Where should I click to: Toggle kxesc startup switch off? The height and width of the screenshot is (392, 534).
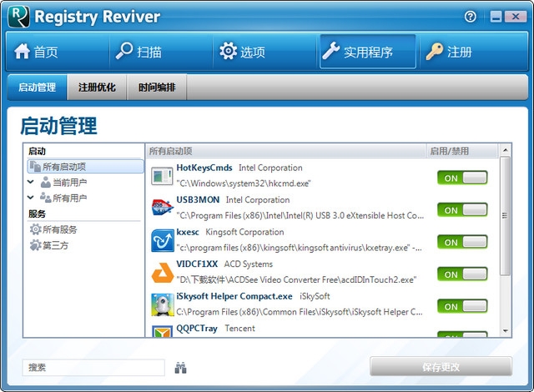click(x=462, y=242)
